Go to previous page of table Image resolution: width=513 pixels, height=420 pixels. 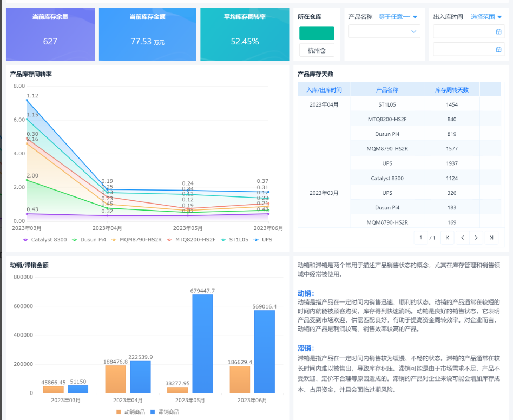coord(462,238)
